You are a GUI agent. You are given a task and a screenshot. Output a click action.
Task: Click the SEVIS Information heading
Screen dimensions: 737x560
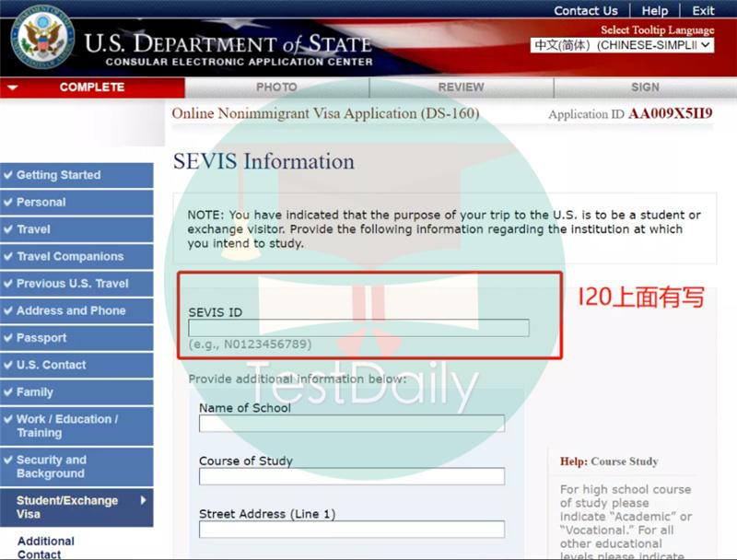tap(263, 161)
